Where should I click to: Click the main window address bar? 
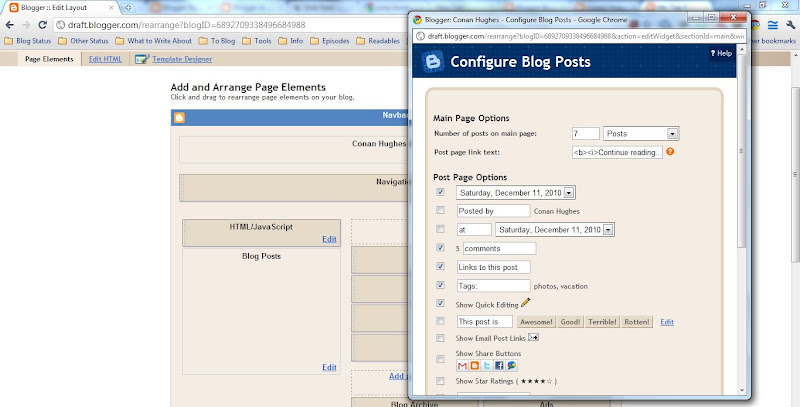pyautogui.click(x=230, y=25)
